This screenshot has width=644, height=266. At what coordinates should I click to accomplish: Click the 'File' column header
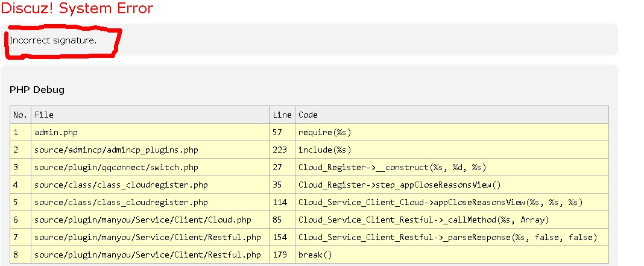[150, 115]
